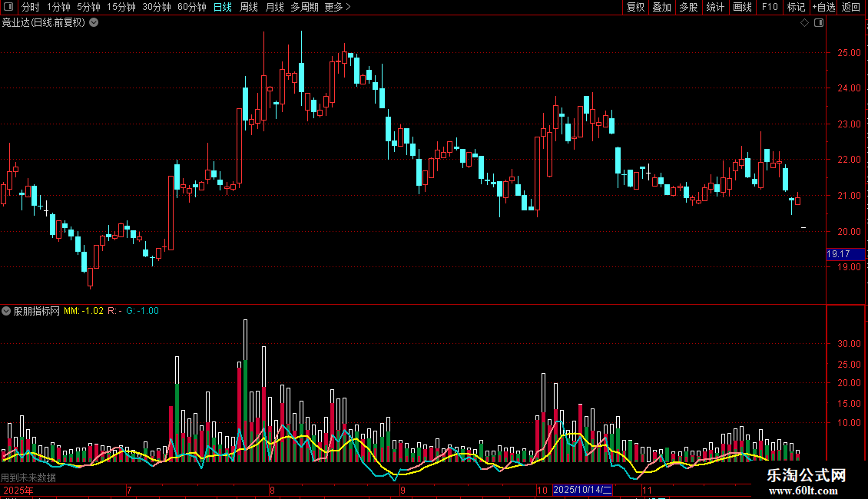Click 叠加 overlay button

(661, 7)
